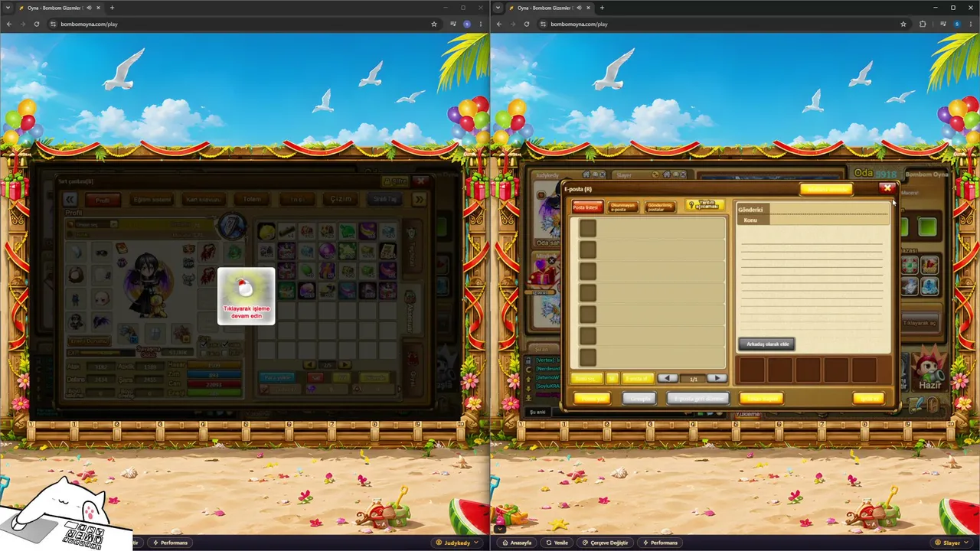This screenshot has width=980, height=551.
Task: Select the Oyna - Bombom tab in right browser
Action: 548,8
